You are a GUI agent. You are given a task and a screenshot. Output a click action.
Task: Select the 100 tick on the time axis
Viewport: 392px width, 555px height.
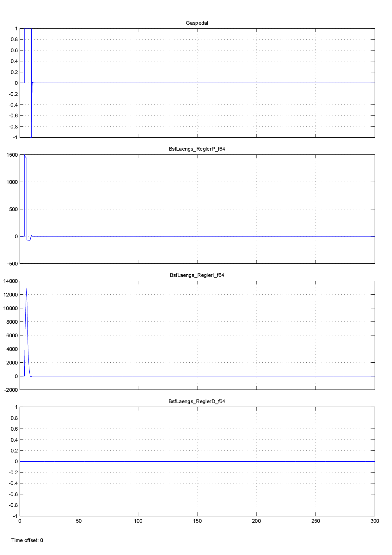coord(138,521)
